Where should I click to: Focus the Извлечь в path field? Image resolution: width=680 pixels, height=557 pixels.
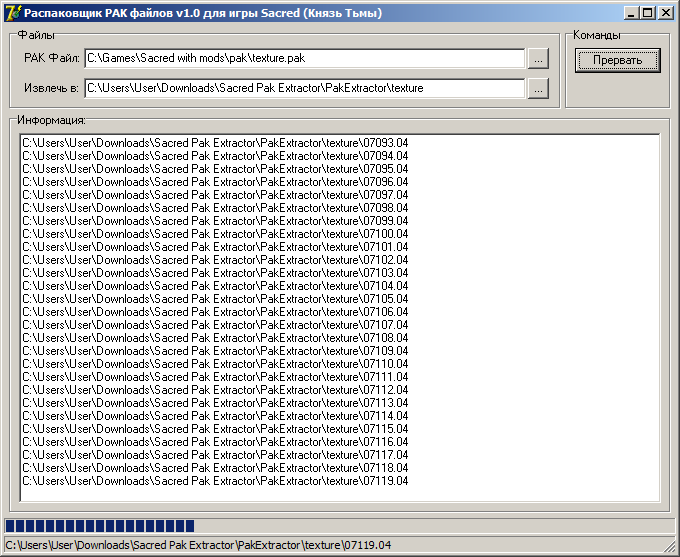[305, 88]
